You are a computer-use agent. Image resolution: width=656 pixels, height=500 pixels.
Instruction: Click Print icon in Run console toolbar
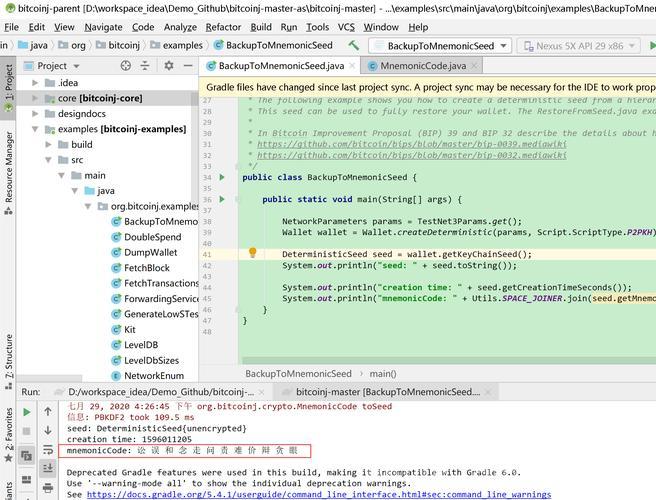coord(48,487)
